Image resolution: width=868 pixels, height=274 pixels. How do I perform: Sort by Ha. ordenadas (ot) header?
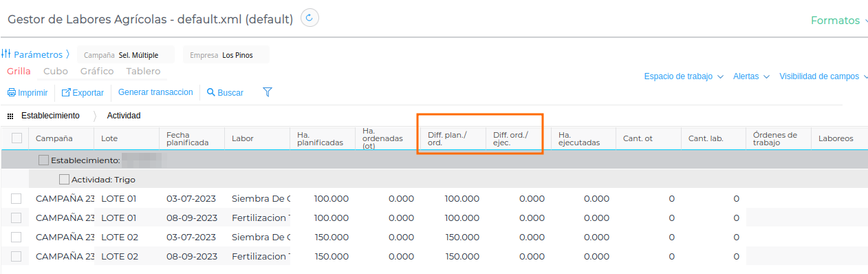click(388, 138)
